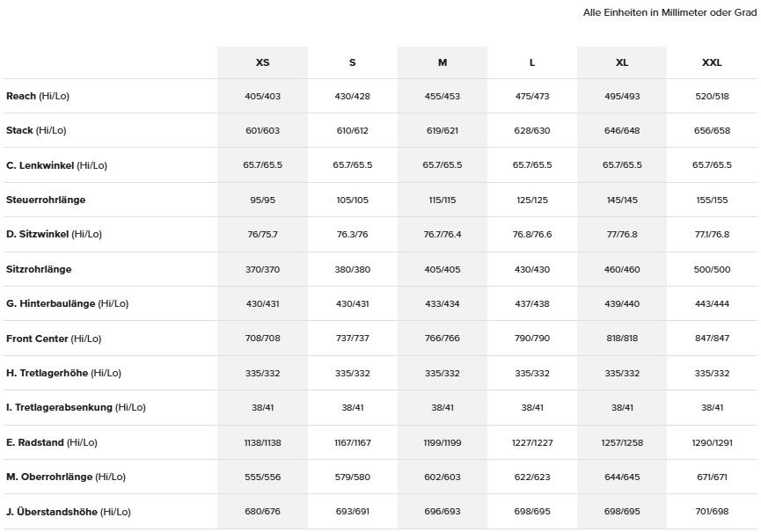Select the J. Überstandshöhe row label
Screen dimensions: 761x532
pos(69,512)
